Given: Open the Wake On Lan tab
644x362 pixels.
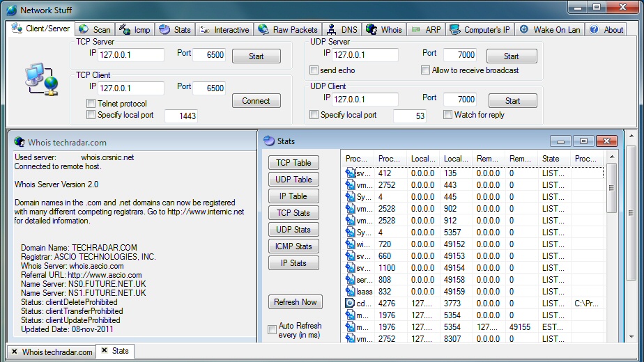Looking at the screenshot, I should click(x=550, y=29).
